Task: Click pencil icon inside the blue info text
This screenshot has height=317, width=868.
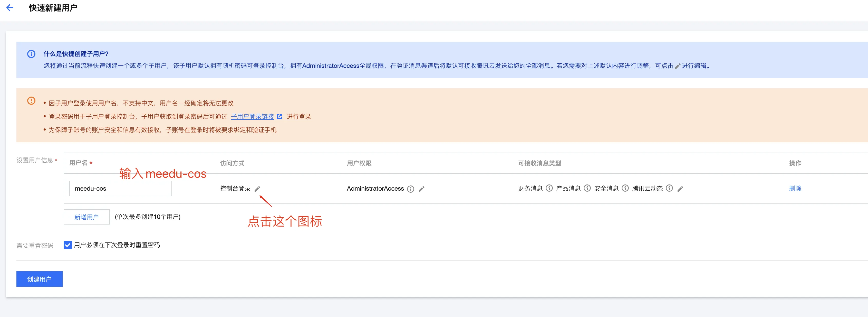Action: click(678, 66)
